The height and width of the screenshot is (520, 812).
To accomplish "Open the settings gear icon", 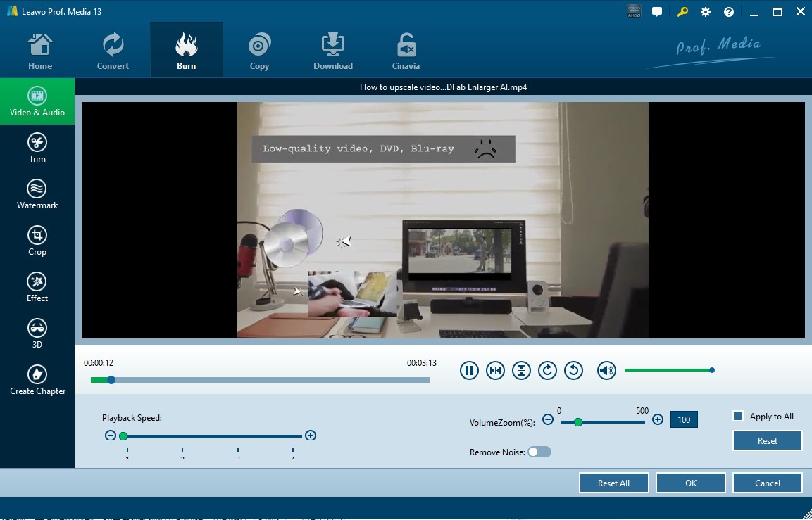I will click(706, 12).
